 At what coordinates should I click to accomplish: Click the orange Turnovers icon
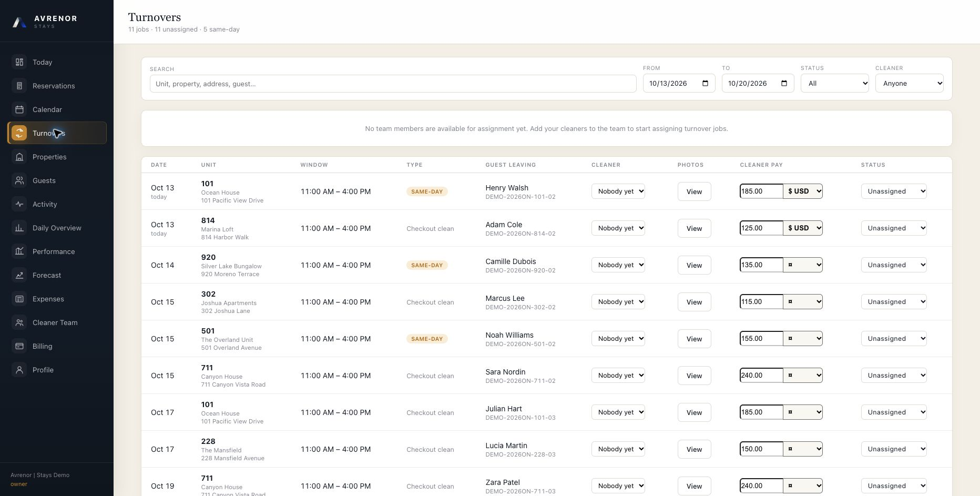click(x=19, y=133)
